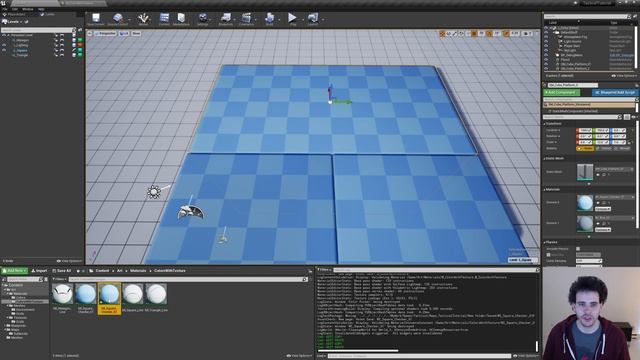Select the rotate gizmo tool in viewport

pos(449,33)
